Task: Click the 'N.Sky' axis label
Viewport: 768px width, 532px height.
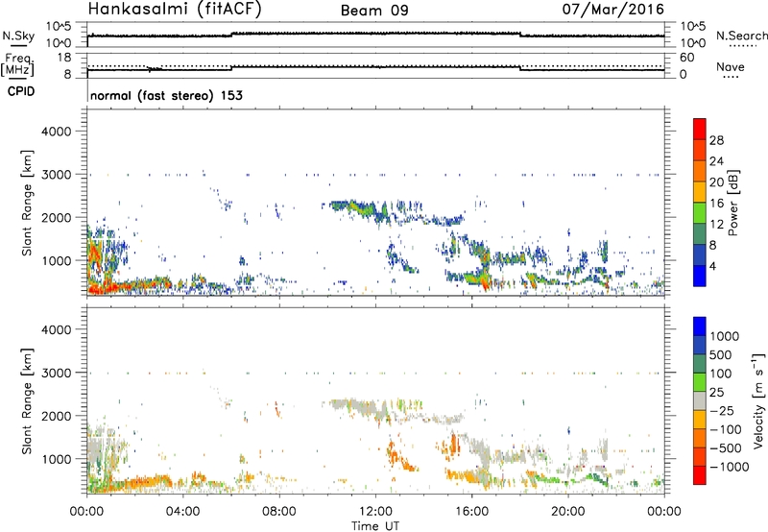Action: tap(18, 36)
